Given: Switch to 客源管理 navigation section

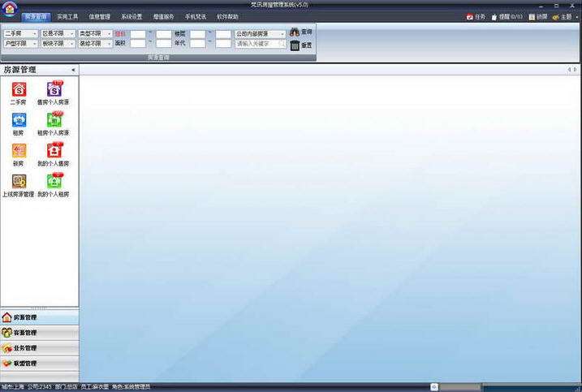Looking at the screenshot, I should click(39, 333).
